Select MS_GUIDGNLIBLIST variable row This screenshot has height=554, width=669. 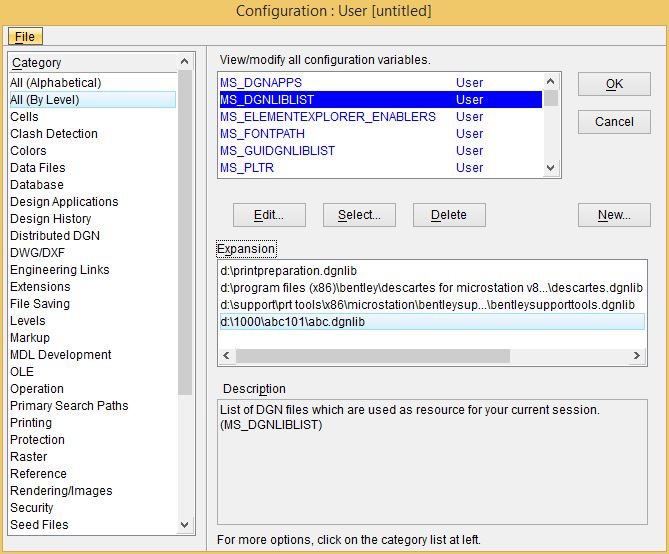(x=381, y=151)
